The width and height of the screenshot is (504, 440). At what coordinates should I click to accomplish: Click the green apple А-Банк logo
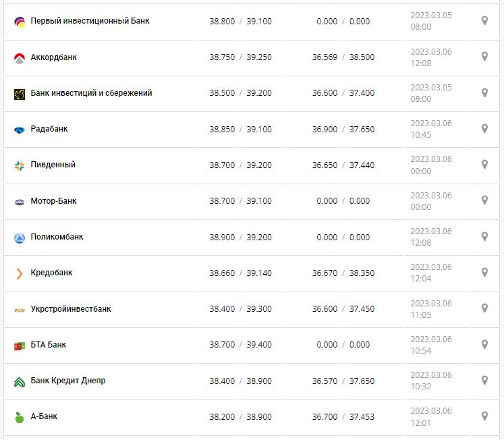click(x=19, y=417)
